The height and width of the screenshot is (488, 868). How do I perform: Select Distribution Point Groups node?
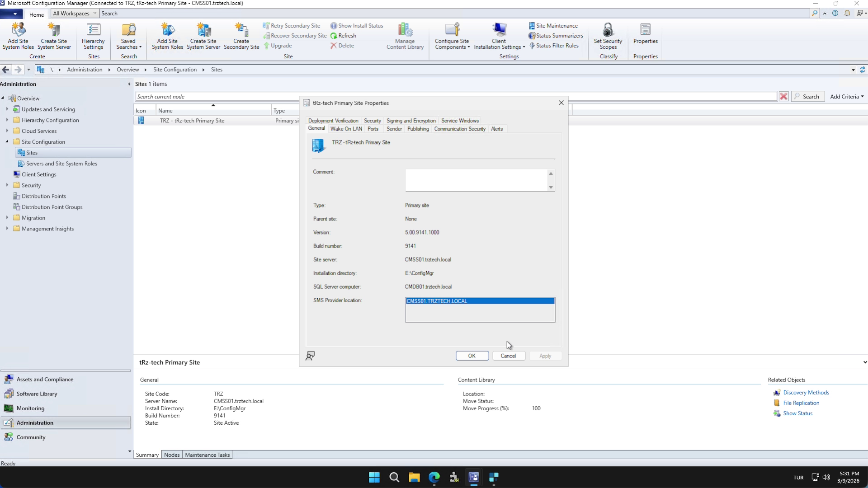point(52,207)
